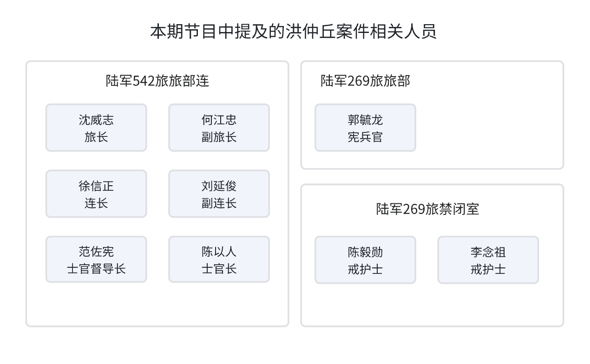Click the 宪兵官 role text
590x364 pixels.
pos(365,137)
